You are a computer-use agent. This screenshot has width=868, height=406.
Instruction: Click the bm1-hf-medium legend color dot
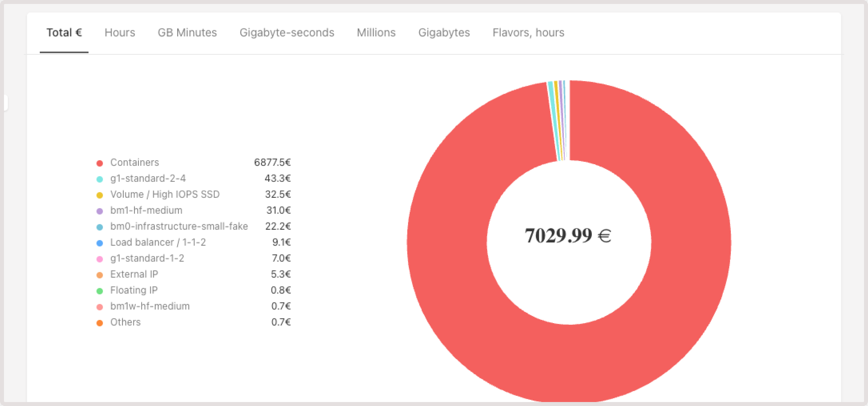click(100, 210)
